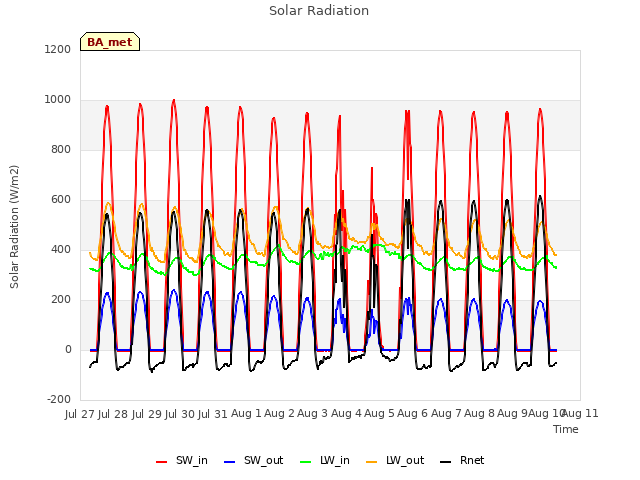Click the Solar Radiation chart title
The image size is (640, 480).
319,11
